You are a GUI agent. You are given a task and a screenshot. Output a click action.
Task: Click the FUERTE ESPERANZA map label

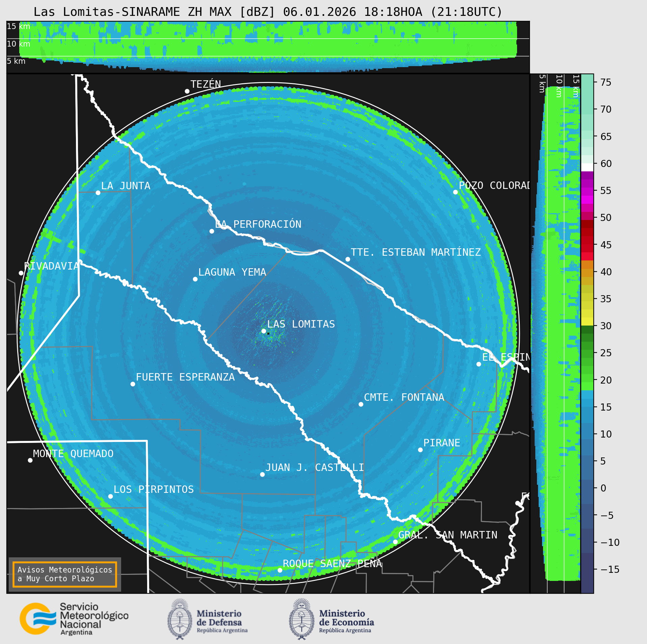point(185,377)
